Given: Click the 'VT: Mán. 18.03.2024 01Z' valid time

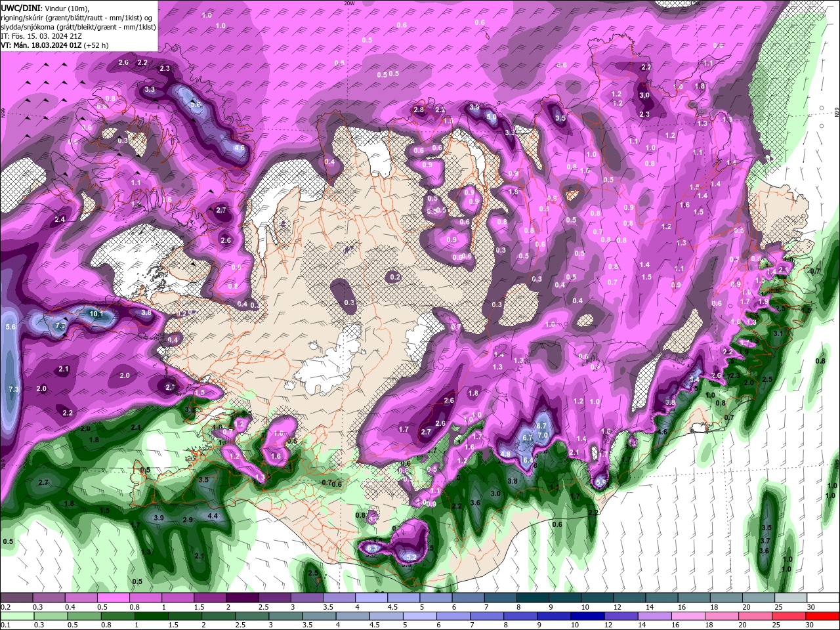Looking at the screenshot, I should (x=41, y=45).
